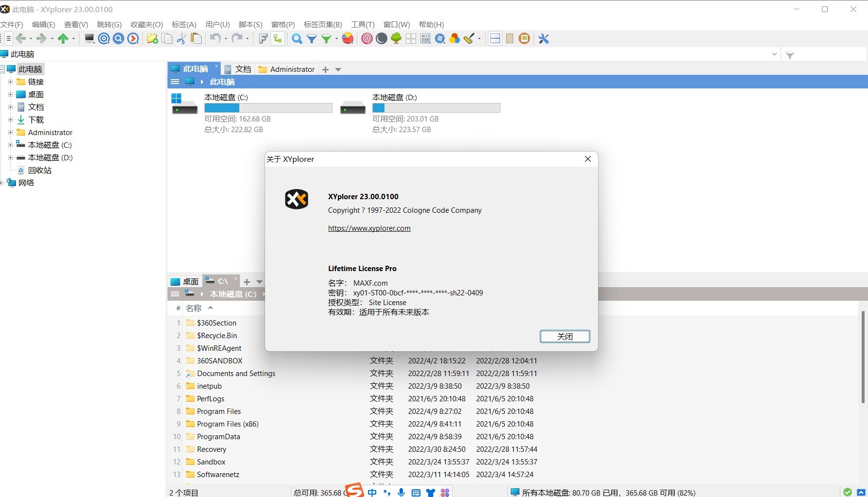Click the green tree toolbar icon
The width and height of the screenshot is (868, 497).
tap(396, 39)
